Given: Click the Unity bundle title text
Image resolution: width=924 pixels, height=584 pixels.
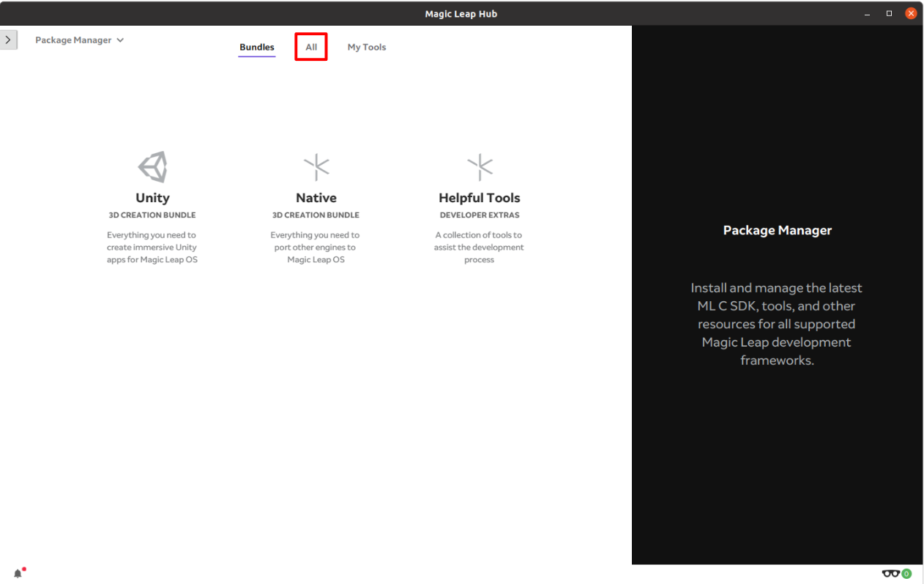Looking at the screenshot, I should click(152, 198).
